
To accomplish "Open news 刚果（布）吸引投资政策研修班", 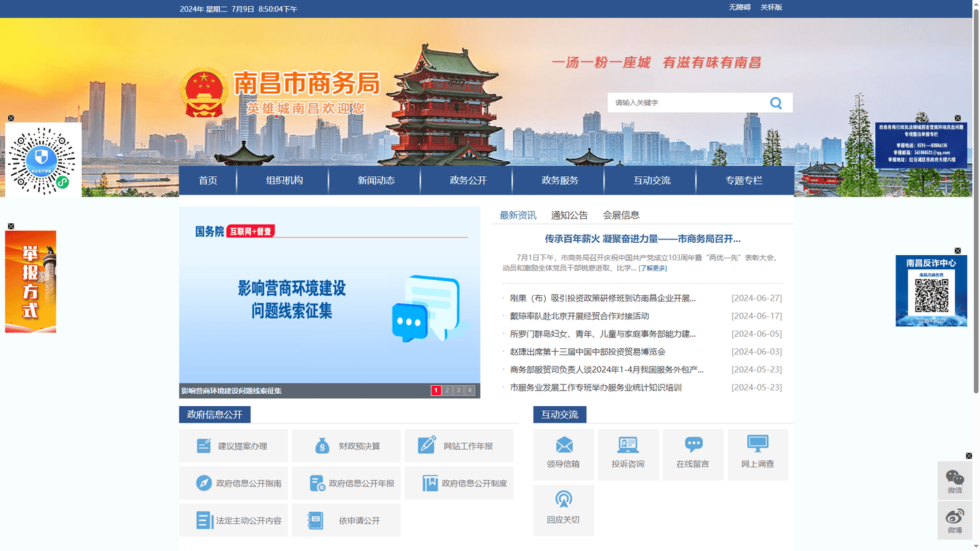I will pos(603,298).
